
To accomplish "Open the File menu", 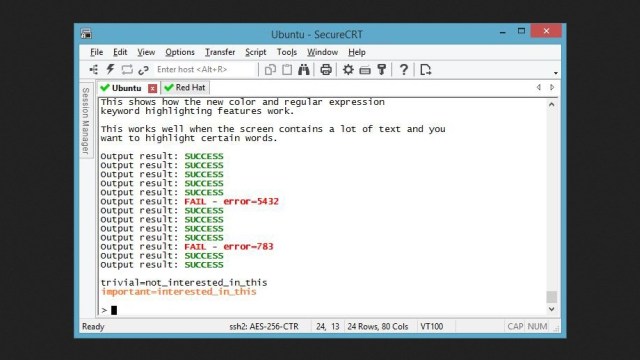I will tap(96, 52).
